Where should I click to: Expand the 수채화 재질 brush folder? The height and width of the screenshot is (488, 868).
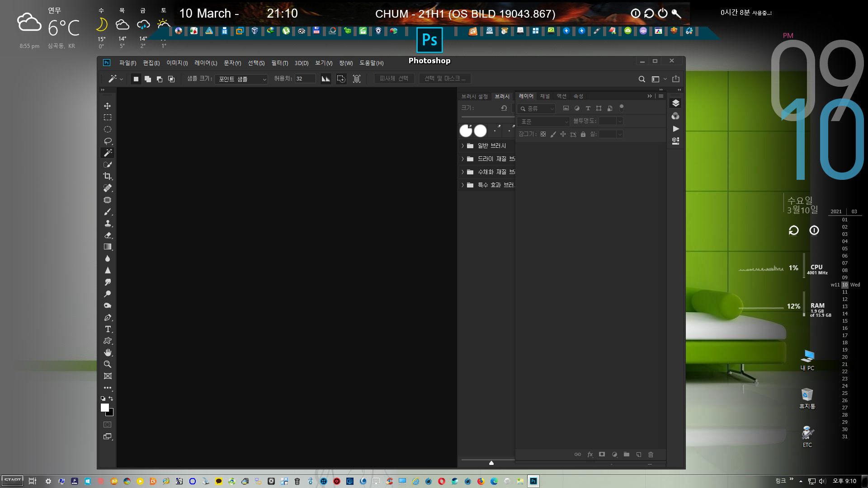pyautogui.click(x=462, y=172)
